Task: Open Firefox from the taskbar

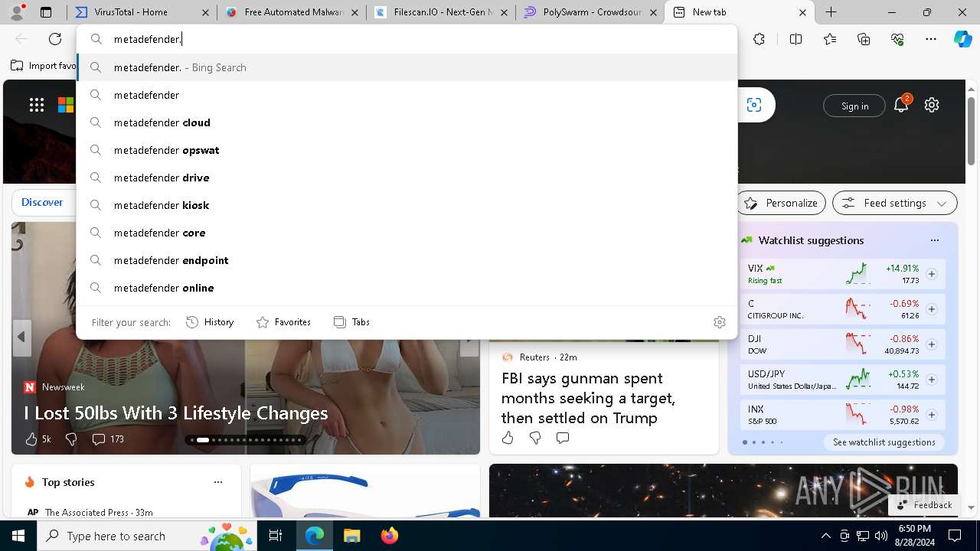Action: (x=389, y=536)
